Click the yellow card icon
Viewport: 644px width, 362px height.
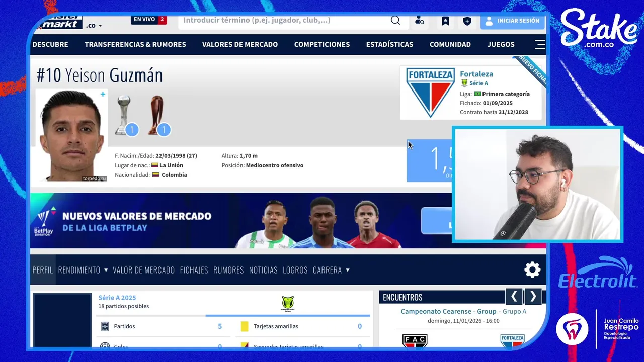pyautogui.click(x=245, y=326)
